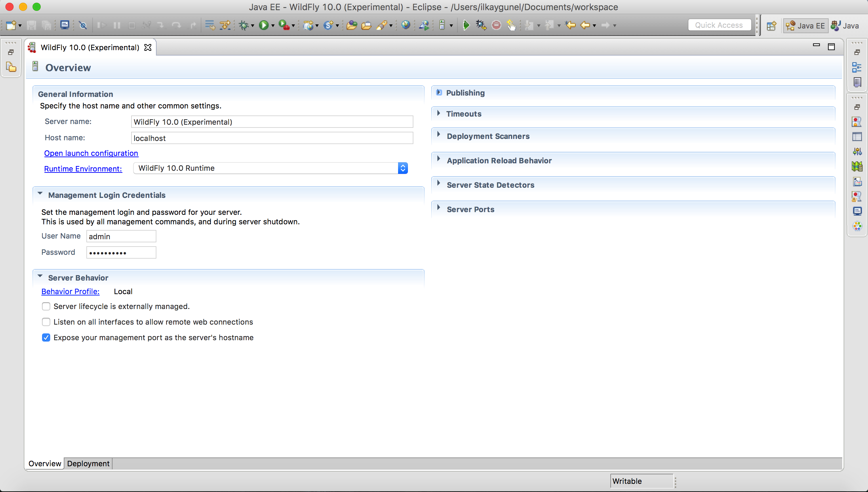
Task: Open the Properties table icon in right sidebar
Action: click(857, 137)
